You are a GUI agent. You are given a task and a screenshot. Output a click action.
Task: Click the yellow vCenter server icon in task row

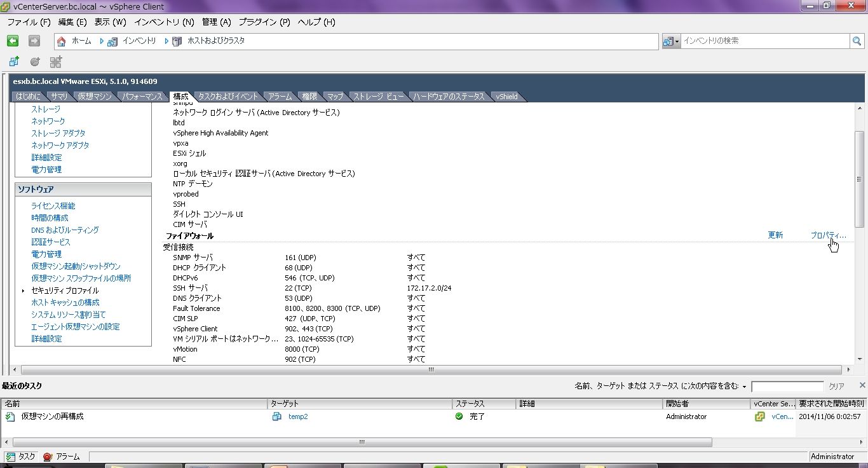759,416
